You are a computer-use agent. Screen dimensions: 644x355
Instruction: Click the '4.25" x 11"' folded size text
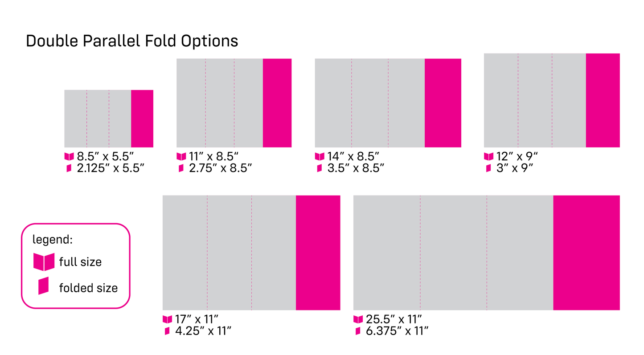coord(203,331)
